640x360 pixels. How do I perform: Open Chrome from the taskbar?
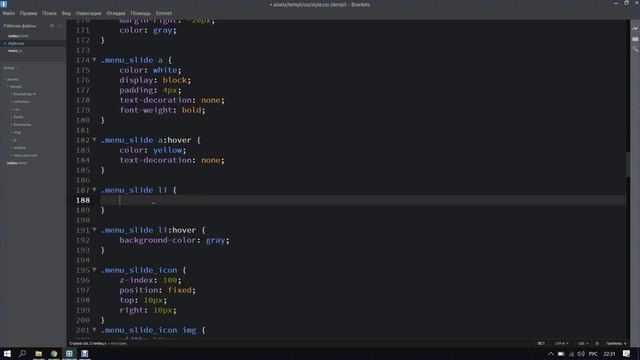[x=54, y=353]
